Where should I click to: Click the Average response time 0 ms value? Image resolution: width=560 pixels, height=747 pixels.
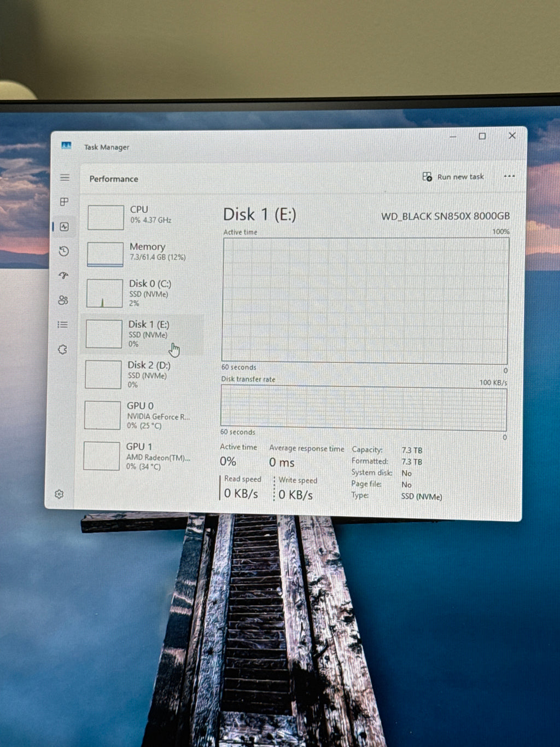tap(282, 462)
